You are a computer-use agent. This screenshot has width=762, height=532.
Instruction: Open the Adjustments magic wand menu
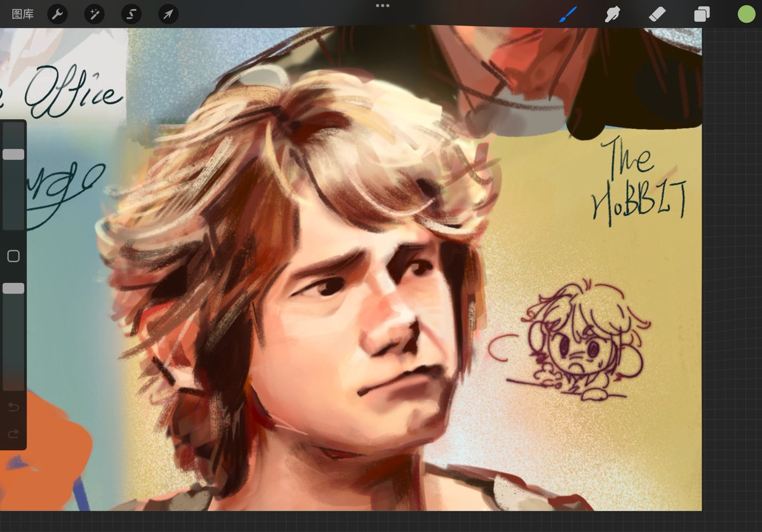tap(94, 14)
